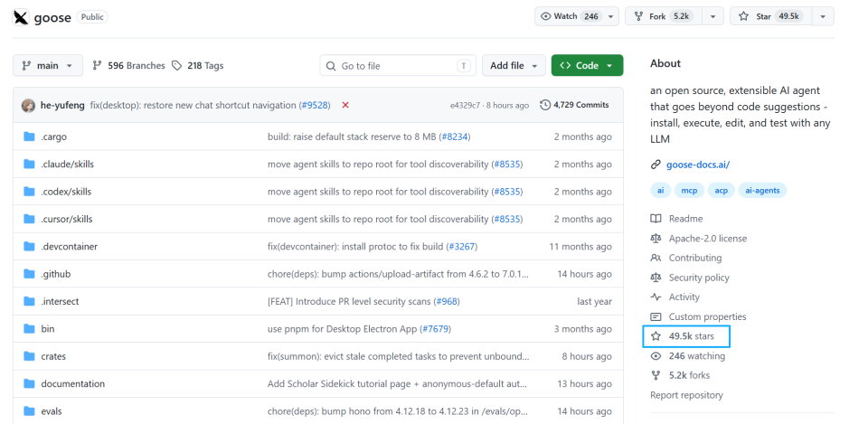This screenshot has width=868, height=424.
Task: Open the commit history clock icon
Action: point(545,105)
